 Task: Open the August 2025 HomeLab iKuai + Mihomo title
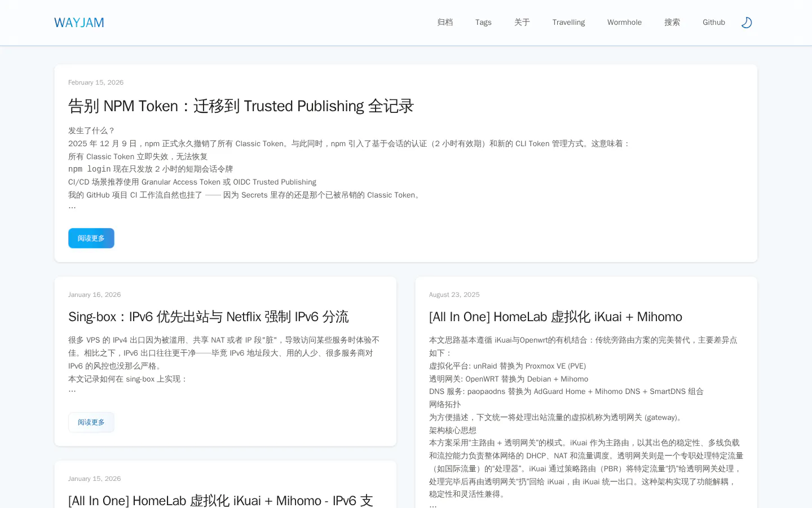(555, 317)
